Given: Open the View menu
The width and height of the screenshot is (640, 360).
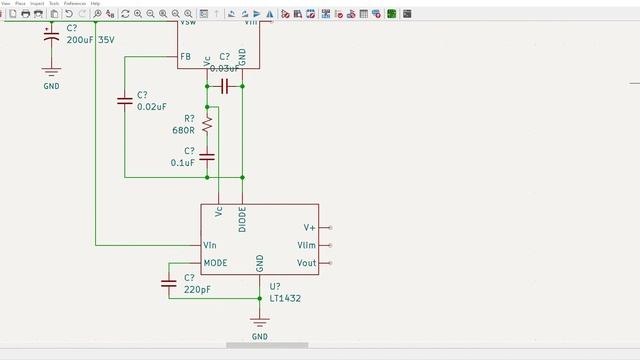Looking at the screenshot, I should (x=6, y=3).
